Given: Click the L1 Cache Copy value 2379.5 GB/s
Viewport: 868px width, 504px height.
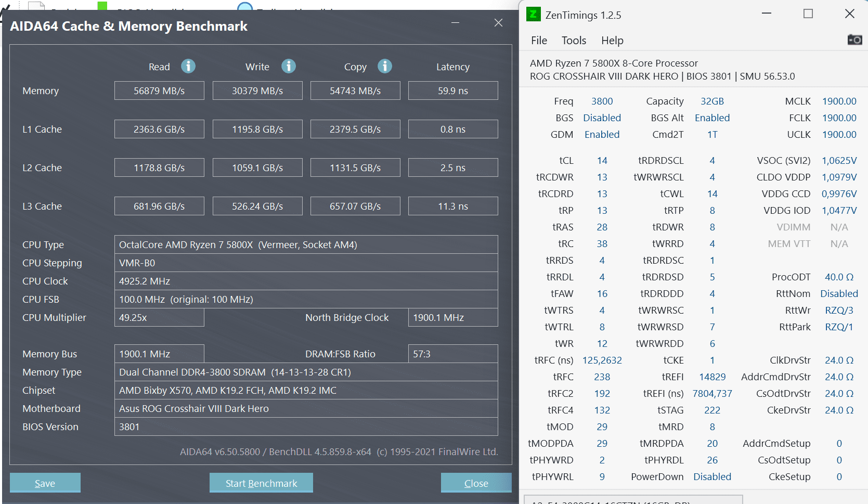Looking at the screenshot, I should [355, 129].
